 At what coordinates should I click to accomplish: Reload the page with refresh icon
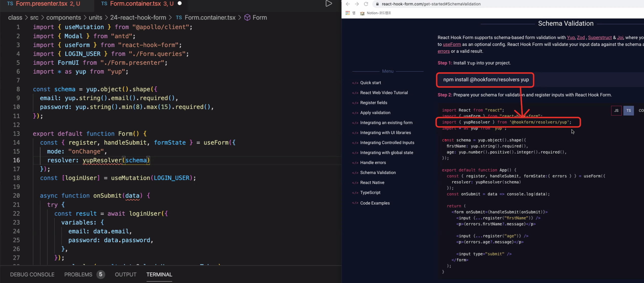coord(366,4)
